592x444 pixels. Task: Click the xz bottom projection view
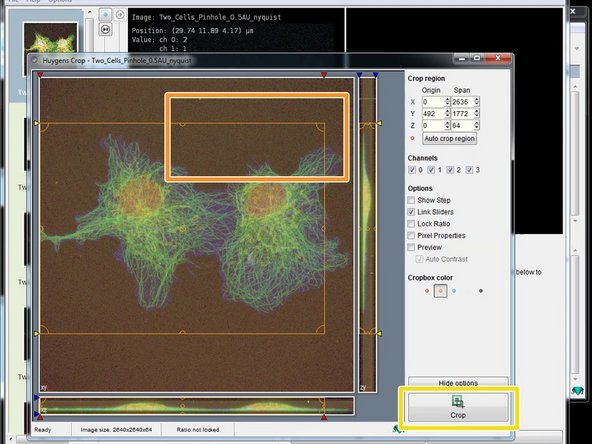pyautogui.click(x=197, y=406)
